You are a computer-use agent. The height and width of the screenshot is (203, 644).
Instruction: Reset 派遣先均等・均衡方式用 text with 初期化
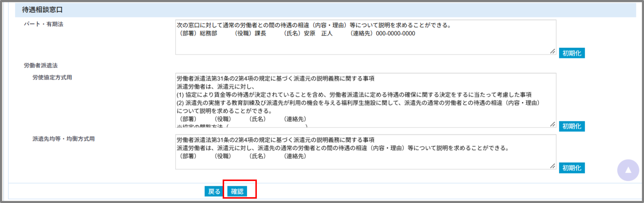pyautogui.click(x=572, y=168)
